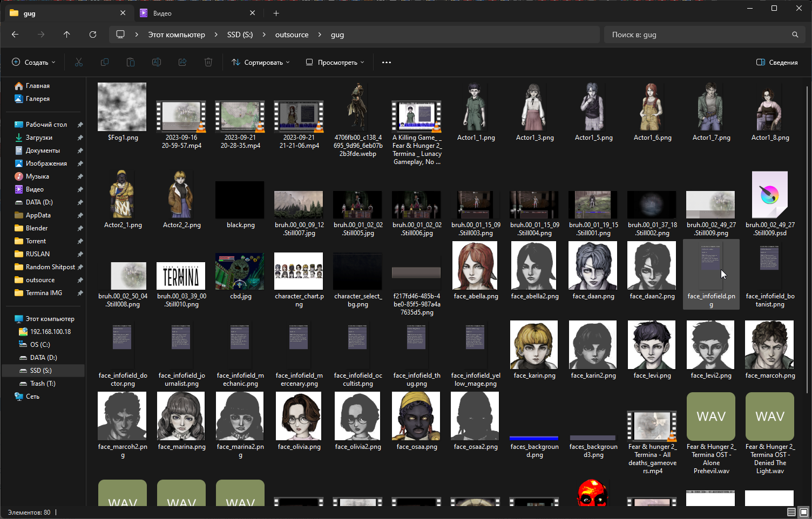Select the $Fog1.png texture file
The width and height of the screenshot is (812, 519).
tap(123, 113)
